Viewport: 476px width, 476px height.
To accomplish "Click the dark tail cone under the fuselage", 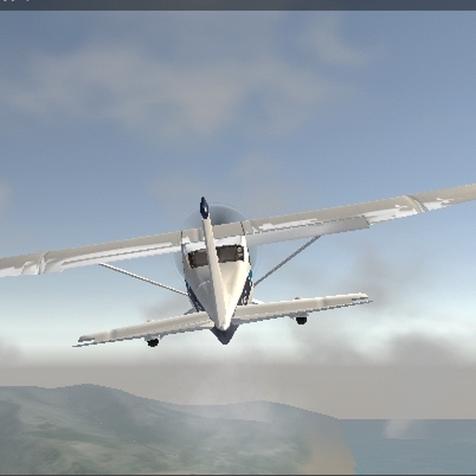I will pyautogui.click(x=225, y=336).
